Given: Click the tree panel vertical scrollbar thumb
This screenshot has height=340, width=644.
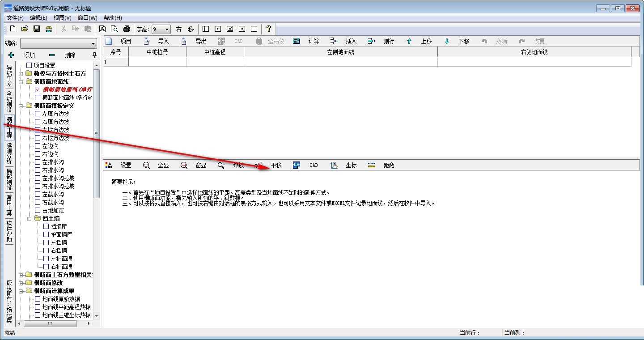Looking at the screenshot, I should 96,134.
